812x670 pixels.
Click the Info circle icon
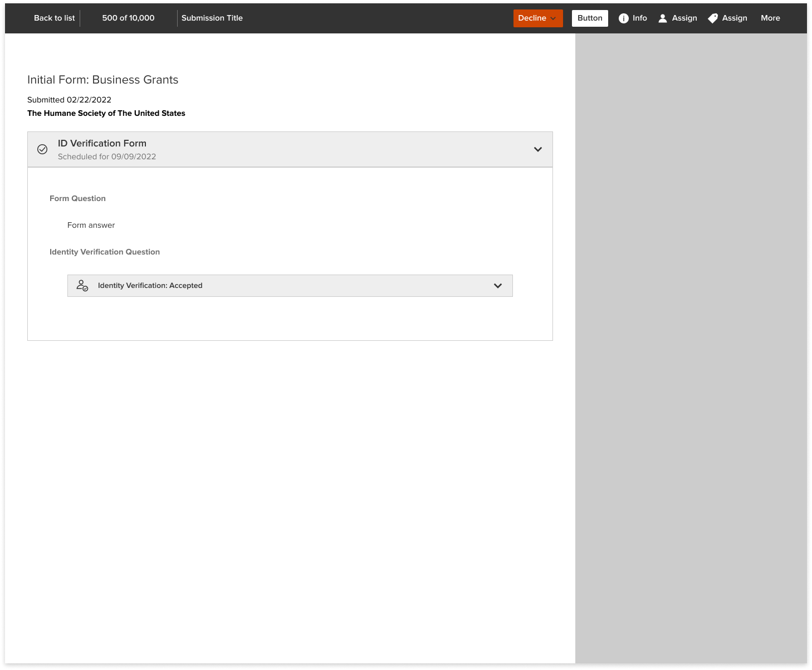point(624,18)
